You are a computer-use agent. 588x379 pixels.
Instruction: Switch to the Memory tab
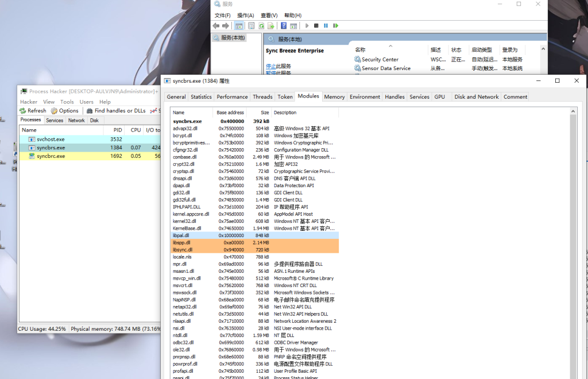click(x=334, y=97)
